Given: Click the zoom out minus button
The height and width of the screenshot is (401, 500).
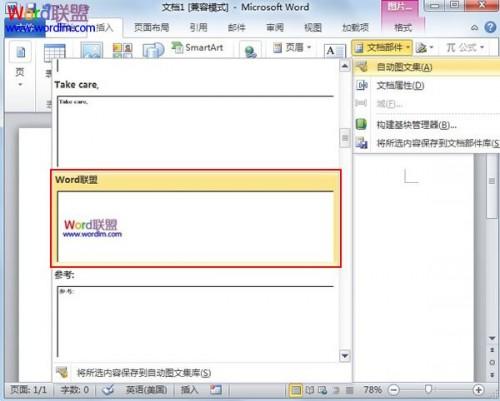Looking at the screenshot, I should coord(394,389).
